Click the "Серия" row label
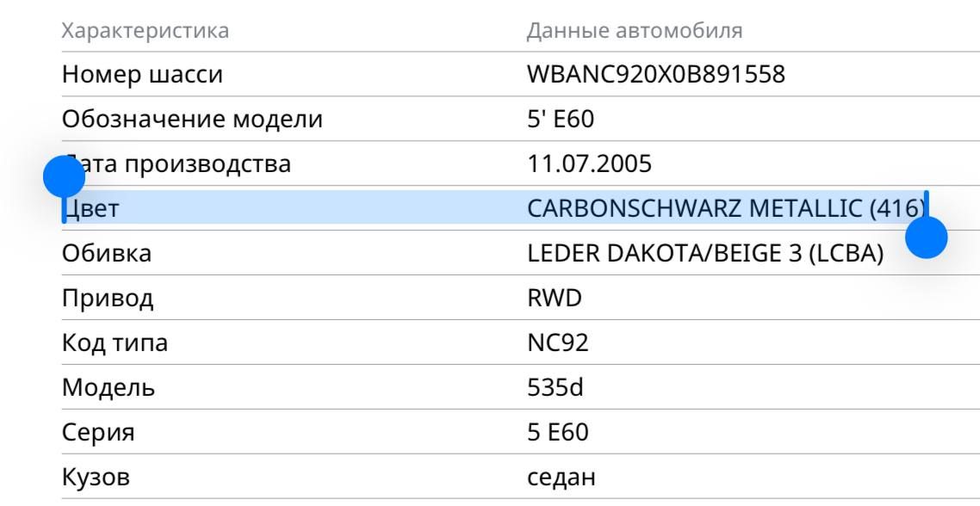The image size is (980, 506). 97,432
